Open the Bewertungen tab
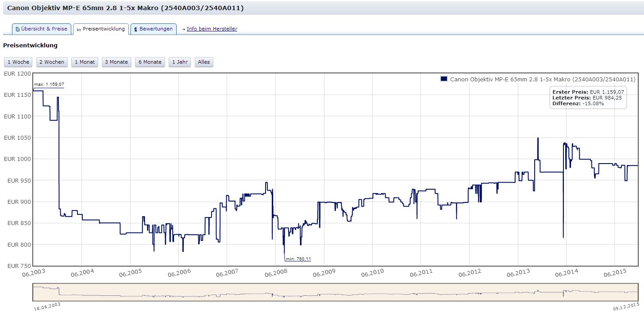Image resolution: width=644 pixels, height=313 pixels. 154,29
